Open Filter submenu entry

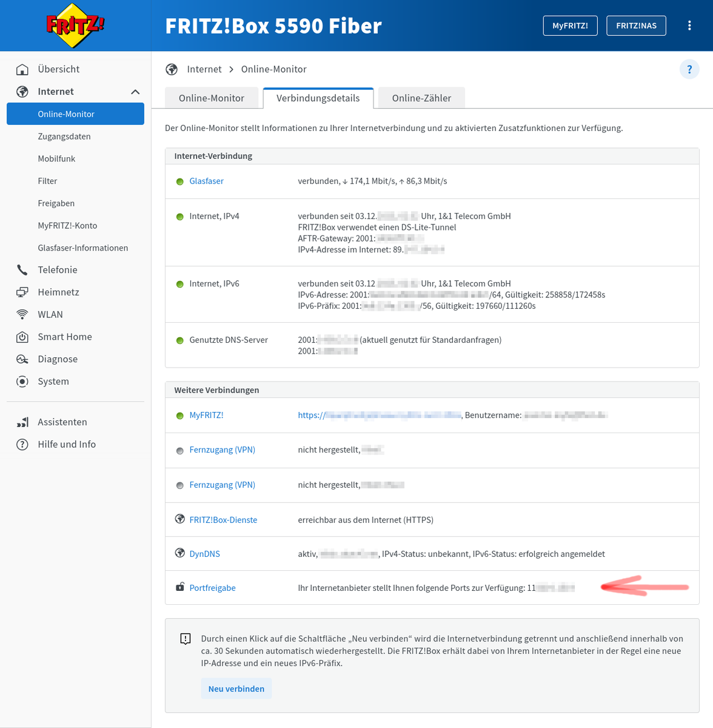[x=47, y=181]
